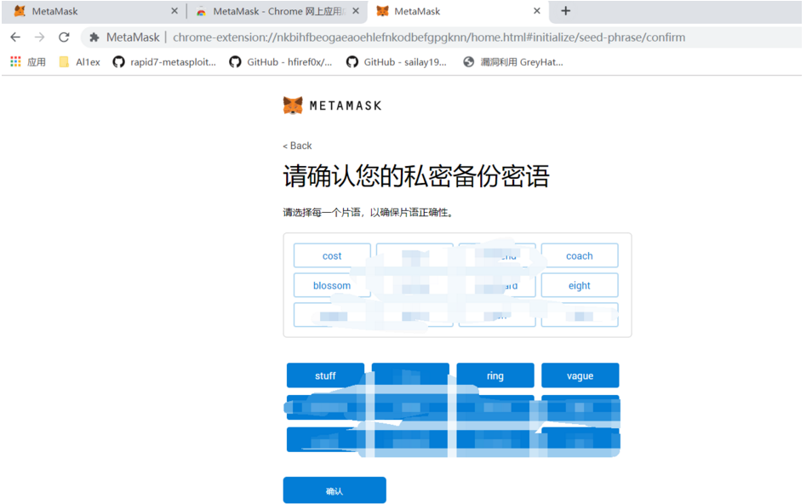Click the GitHub icon for the sailay19 bookmark
The height and width of the screenshot is (504, 812).
(x=352, y=61)
